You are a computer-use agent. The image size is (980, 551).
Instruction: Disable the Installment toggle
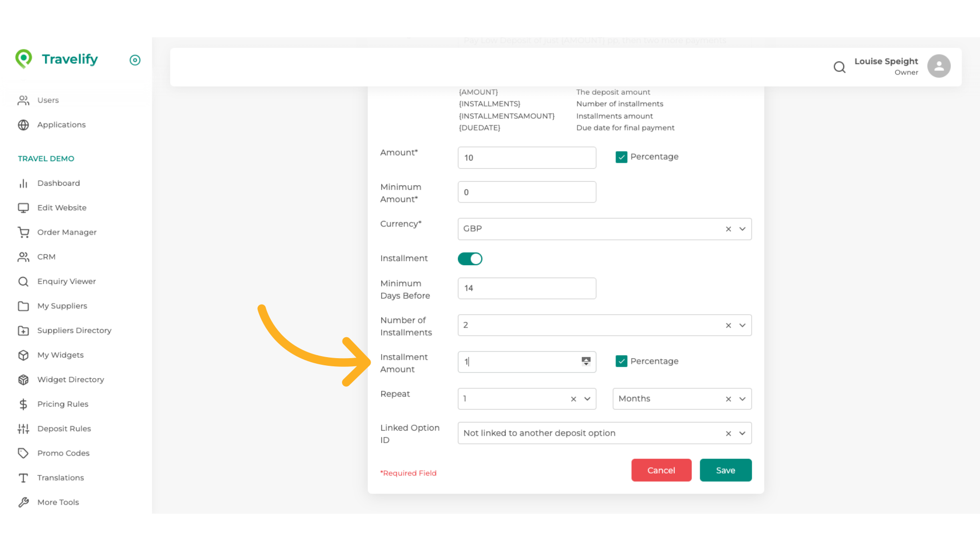470,259
